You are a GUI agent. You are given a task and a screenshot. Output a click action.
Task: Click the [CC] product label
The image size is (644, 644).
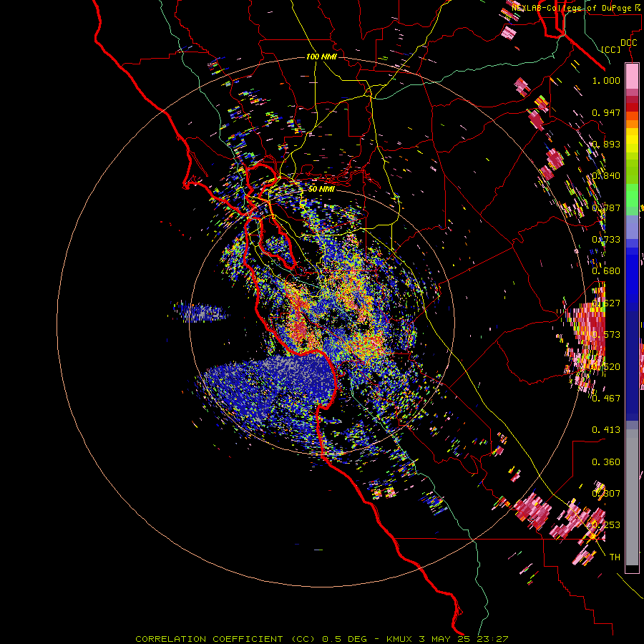611,49
